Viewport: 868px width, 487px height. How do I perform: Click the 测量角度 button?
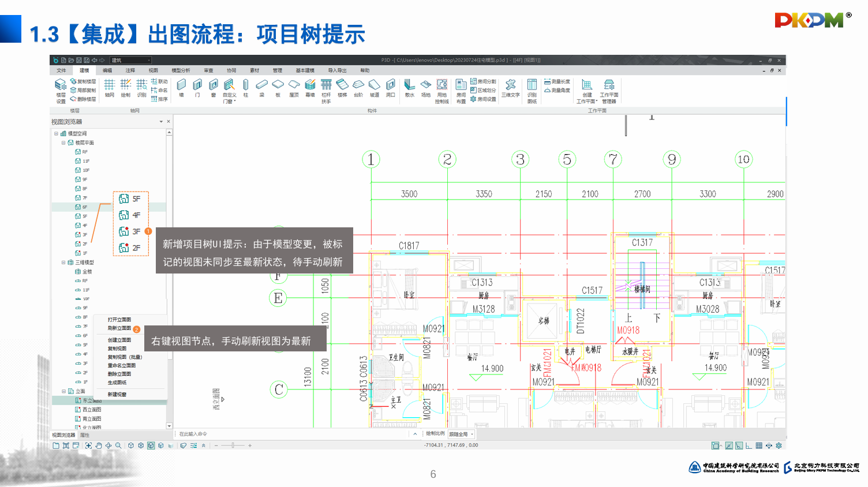pos(557,90)
